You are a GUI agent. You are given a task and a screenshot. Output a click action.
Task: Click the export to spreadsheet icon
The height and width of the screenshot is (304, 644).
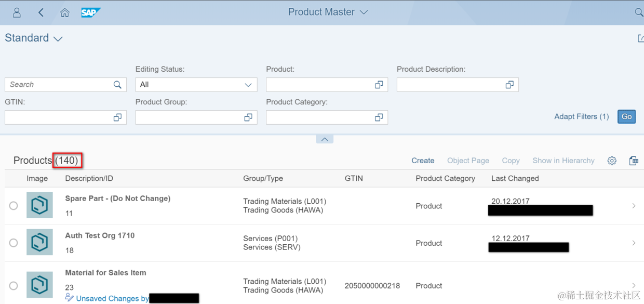point(634,161)
